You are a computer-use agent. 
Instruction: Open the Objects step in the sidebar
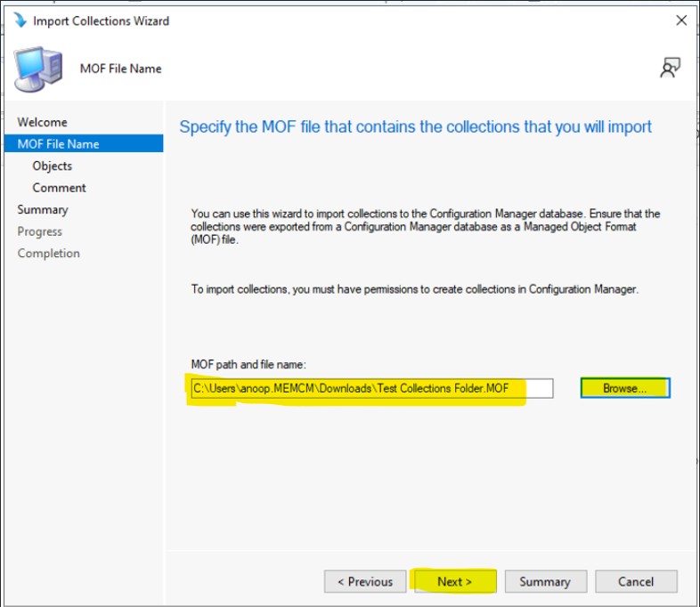(52, 166)
